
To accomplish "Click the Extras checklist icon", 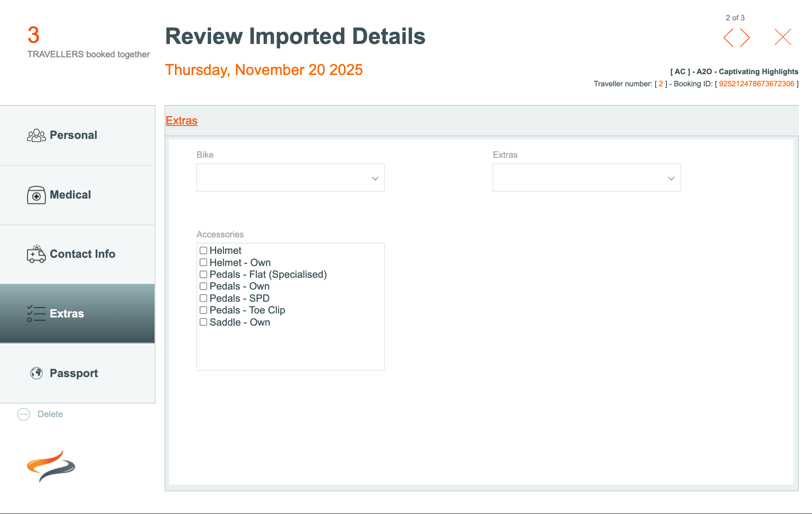I will [x=36, y=314].
